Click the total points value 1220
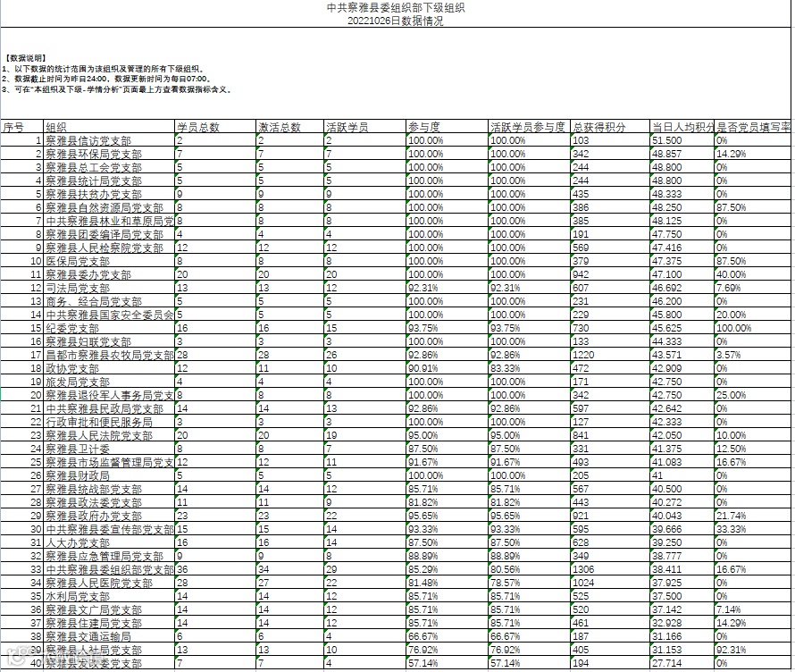Image resolution: width=795 pixels, height=672 pixels. point(610,355)
